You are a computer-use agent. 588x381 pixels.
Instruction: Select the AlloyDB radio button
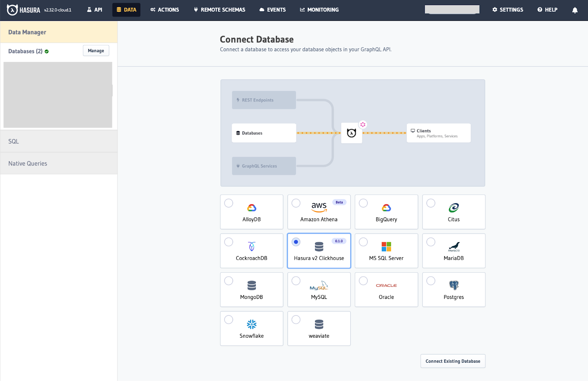pos(229,203)
